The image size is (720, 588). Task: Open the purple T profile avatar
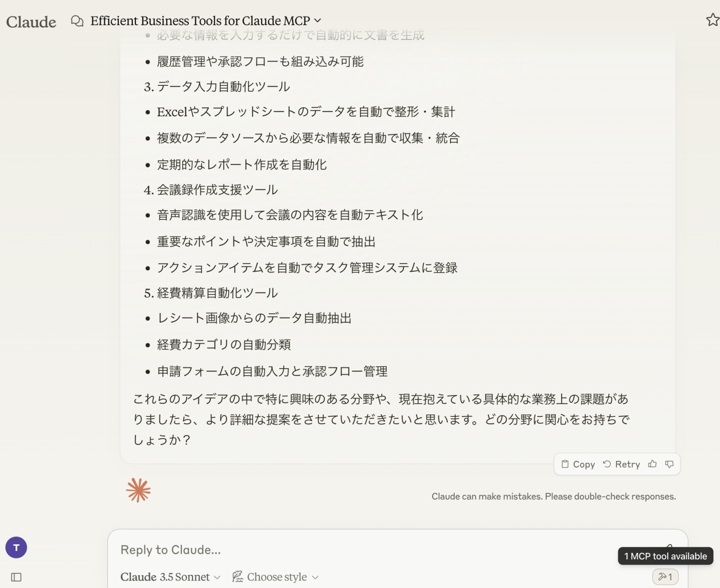click(16, 547)
